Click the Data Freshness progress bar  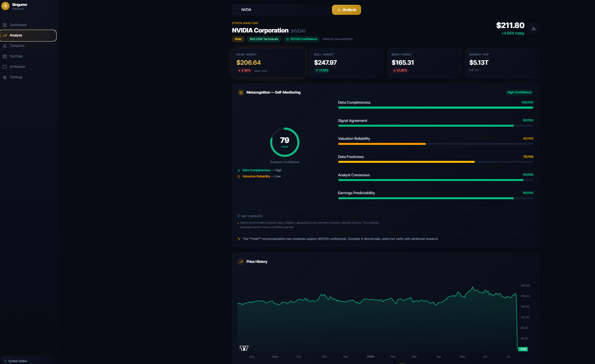(435, 162)
